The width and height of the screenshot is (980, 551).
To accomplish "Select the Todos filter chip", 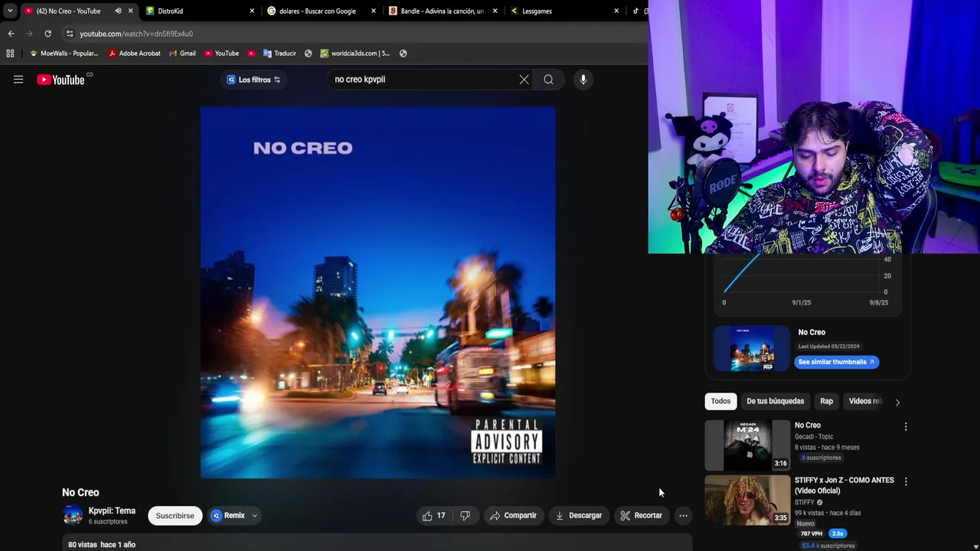I will click(720, 401).
